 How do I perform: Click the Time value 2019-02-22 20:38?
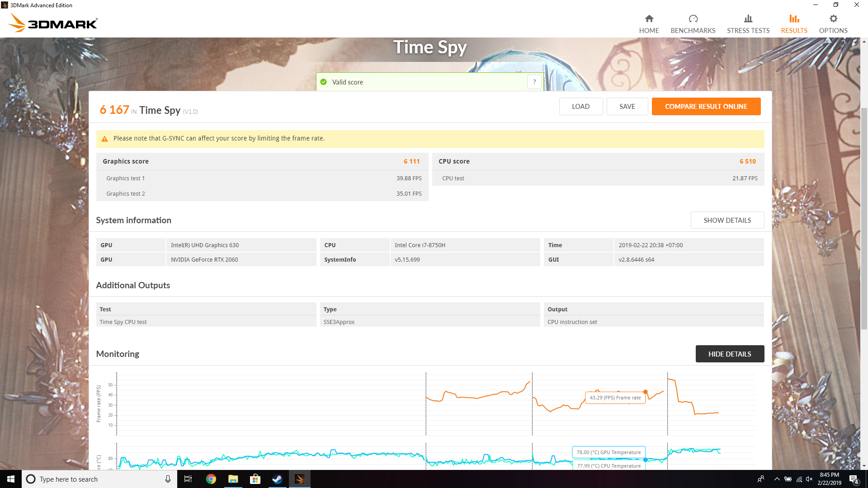(689, 245)
